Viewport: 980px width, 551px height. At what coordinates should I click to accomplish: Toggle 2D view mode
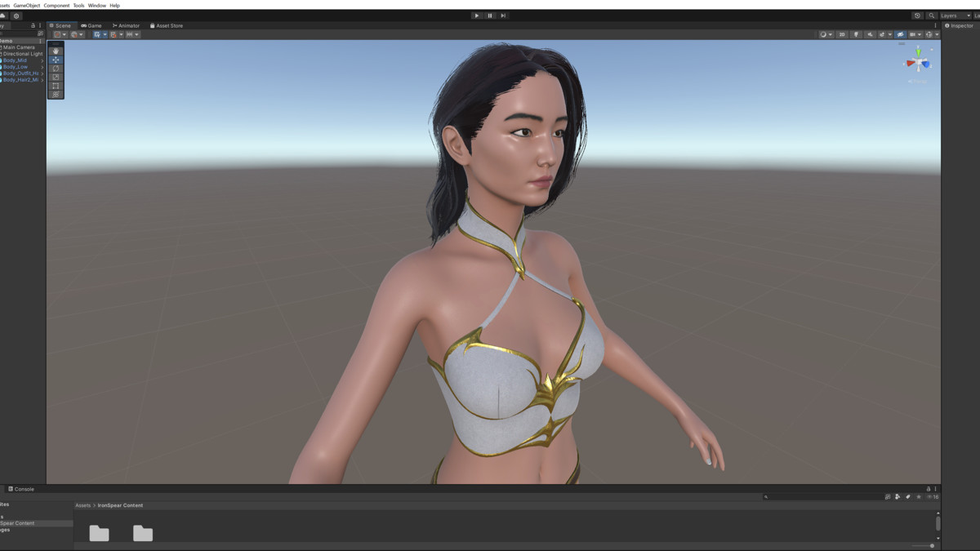coord(842,34)
